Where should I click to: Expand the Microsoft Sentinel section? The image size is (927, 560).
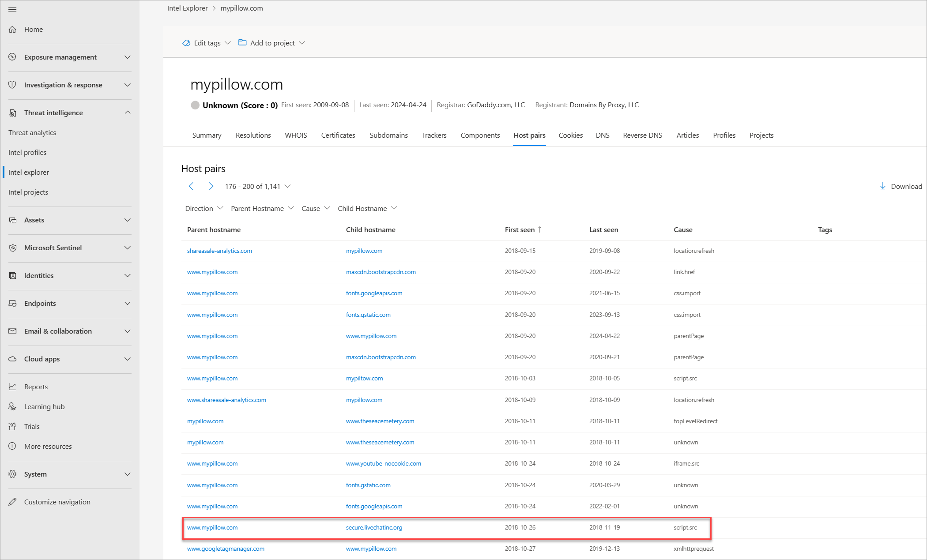click(x=128, y=248)
